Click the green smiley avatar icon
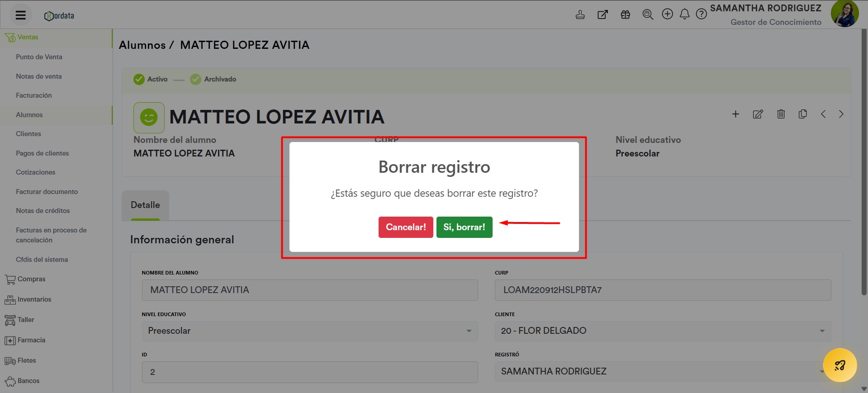The width and height of the screenshot is (868, 393). click(149, 118)
